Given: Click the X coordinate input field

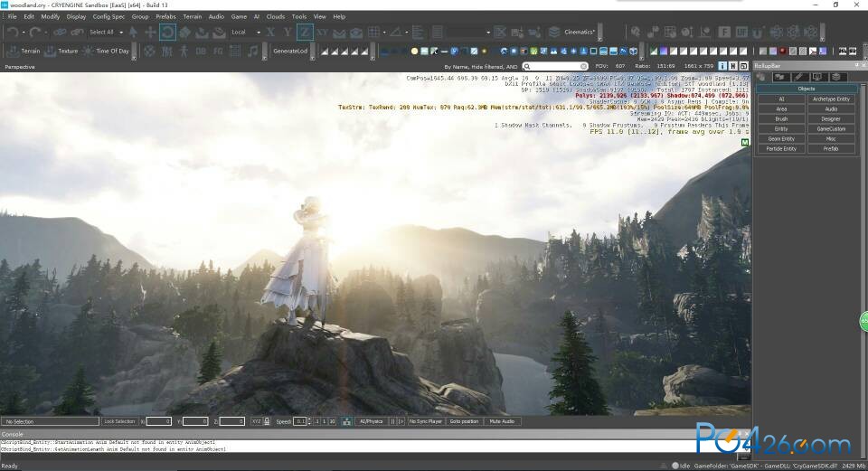Looking at the screenshot, I should [159, 422].
